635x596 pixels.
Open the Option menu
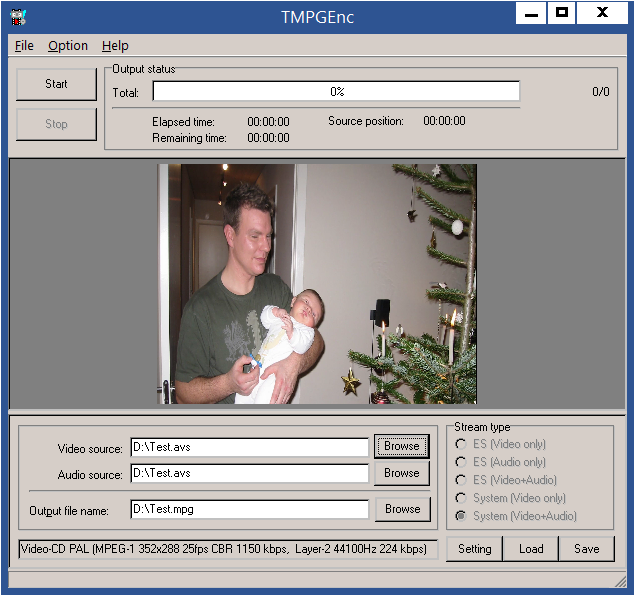[68, 46]
